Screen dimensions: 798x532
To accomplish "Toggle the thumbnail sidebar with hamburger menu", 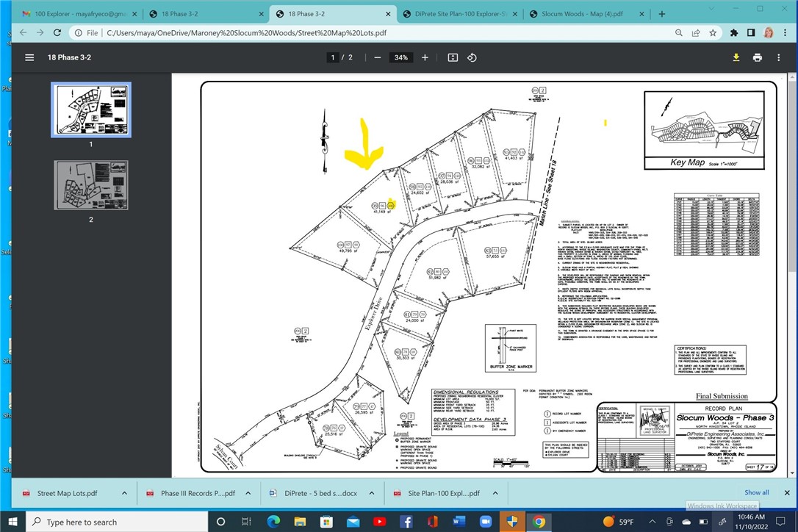I will click(29, 57).
